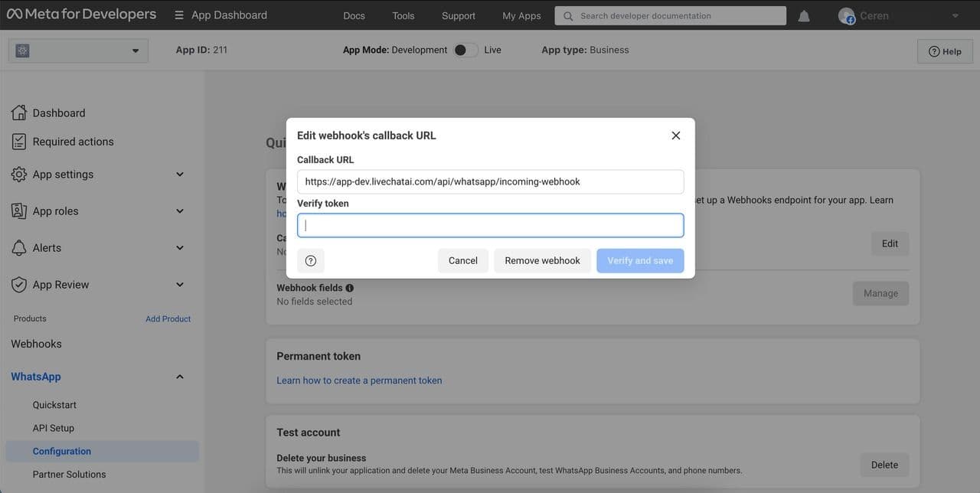Click the App ID: 211 text
This screenshot has height=493, width=980.
tap(201, 50)
